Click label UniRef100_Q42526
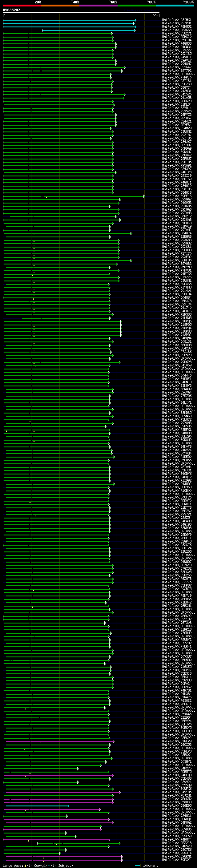 coord(177,94)
